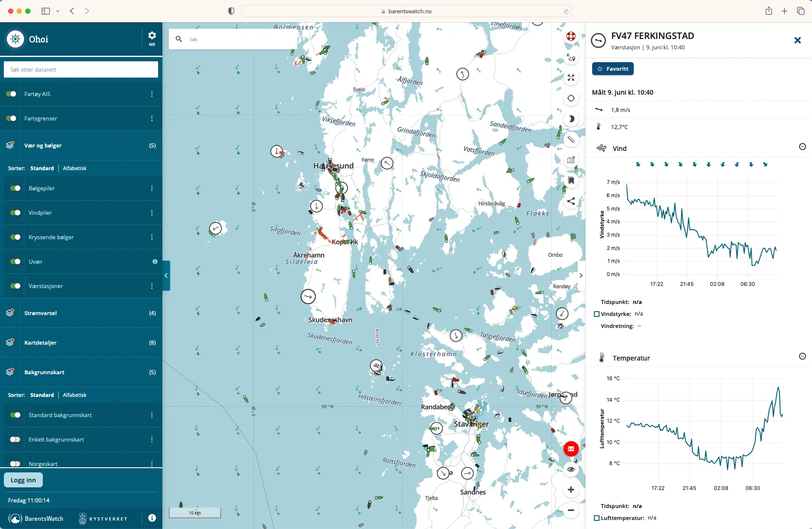Expand the Strømvarsel layer group

click(x=41, y=313)
